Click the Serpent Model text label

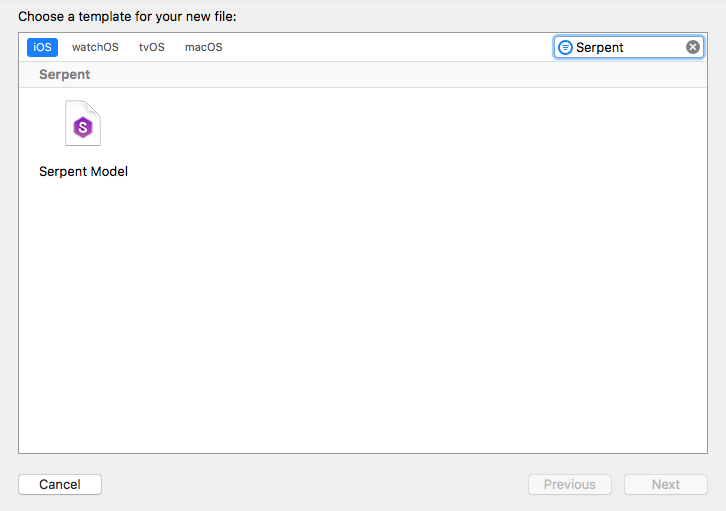pyautogui.click(x=83, y=171)
